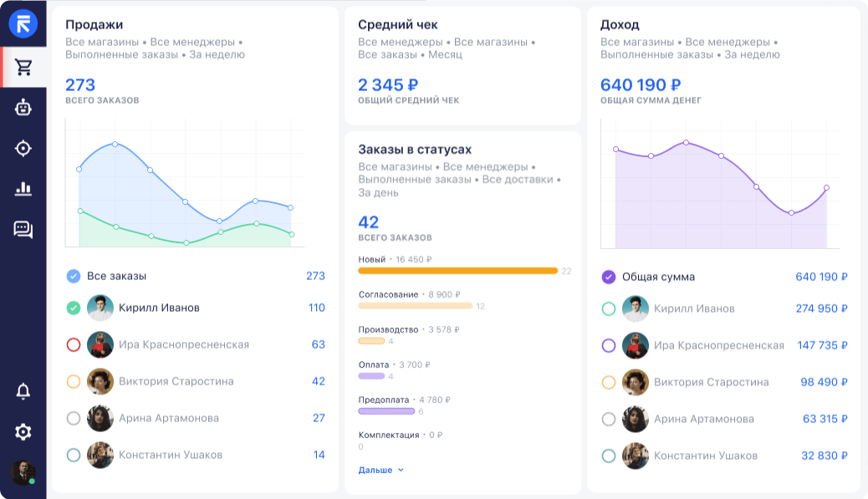
Task: Click the 32 830 ₽ amount
Action: (825, 456)
